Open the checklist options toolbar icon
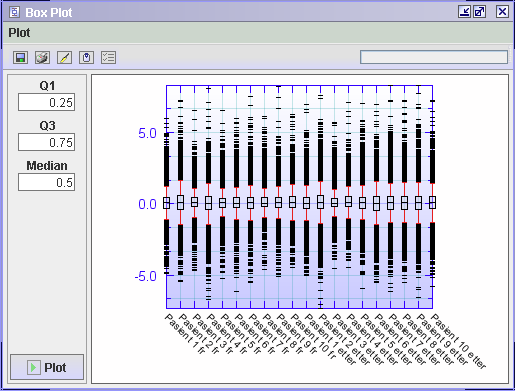 (108, 58)
